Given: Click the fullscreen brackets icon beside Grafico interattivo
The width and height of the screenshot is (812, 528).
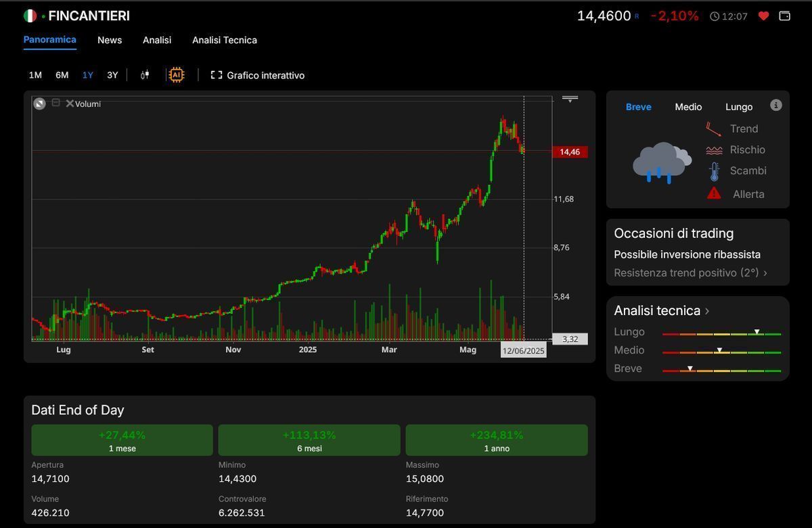Looking at the screenshot, I should [x=217, y=75].
